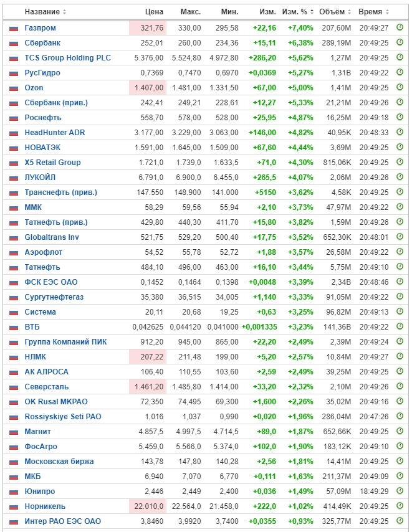Open the Транснефть (прив.) link
This screenshot has width=412, height=532.
click(60, 192)
